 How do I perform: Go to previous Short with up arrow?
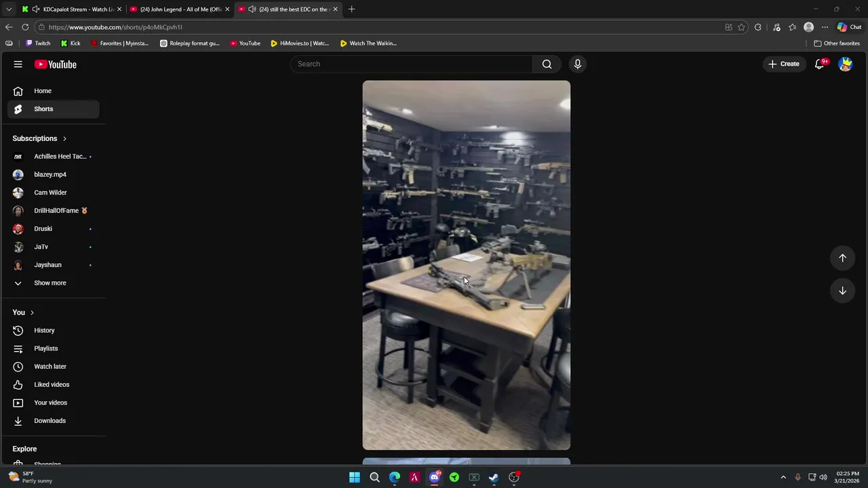tap(842, 258)
